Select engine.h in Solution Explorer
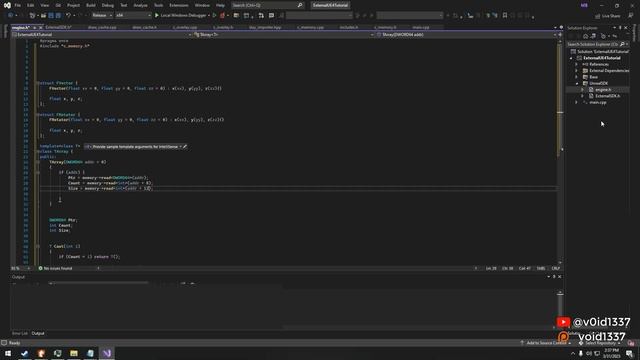The image size is (640, 360). pyautogui.click(x=603, y=90)
